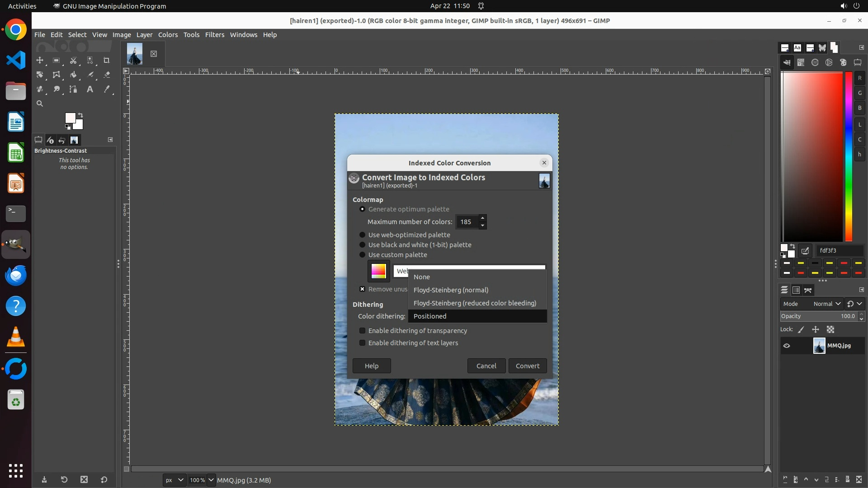The height and width of the screenshot is (488, 868).
Task: Select the Move tool
Action: [40, 60]
